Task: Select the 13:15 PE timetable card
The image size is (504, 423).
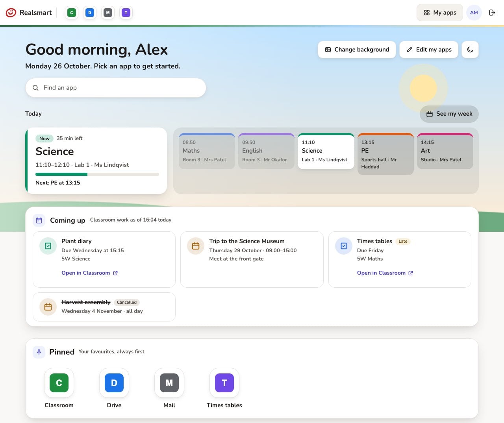Action: point(385,154)
